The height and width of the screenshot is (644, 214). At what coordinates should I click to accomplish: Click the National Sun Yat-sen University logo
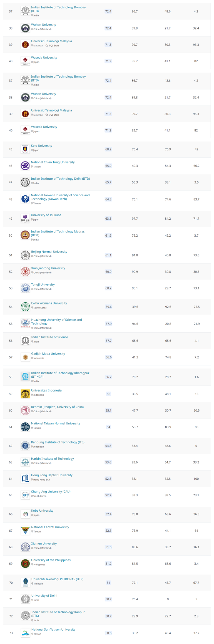[x=25, y=633]
